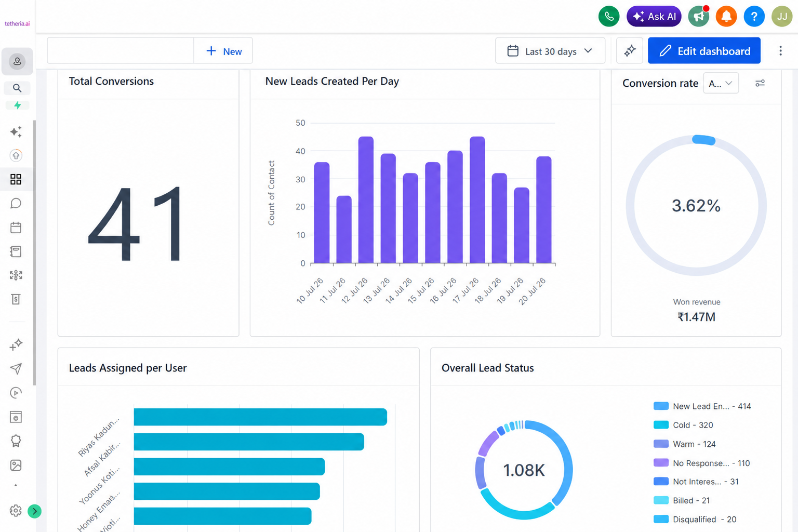Click the No Response... legend swatch
Viewport: 798px width, 532px height.
[661, 462]
